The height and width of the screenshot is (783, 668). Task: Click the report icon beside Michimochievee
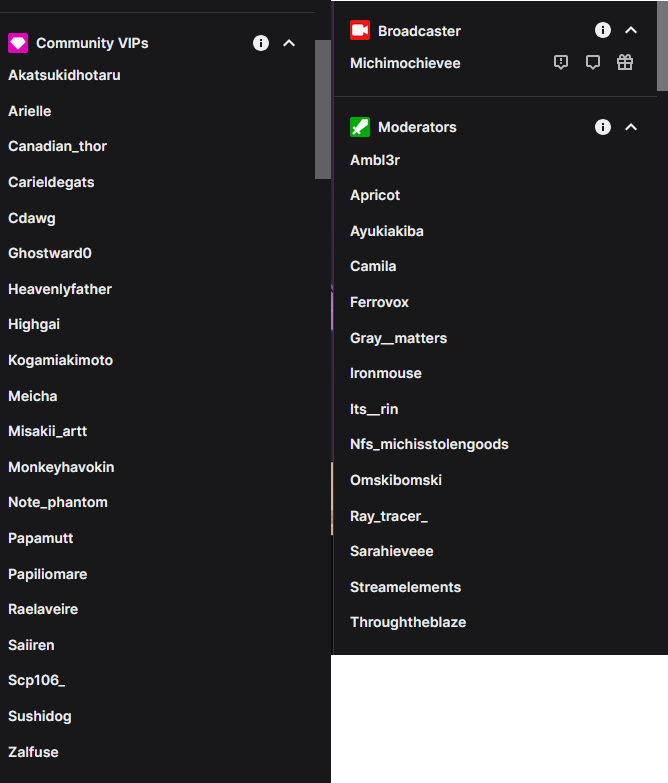coord(561,62)
